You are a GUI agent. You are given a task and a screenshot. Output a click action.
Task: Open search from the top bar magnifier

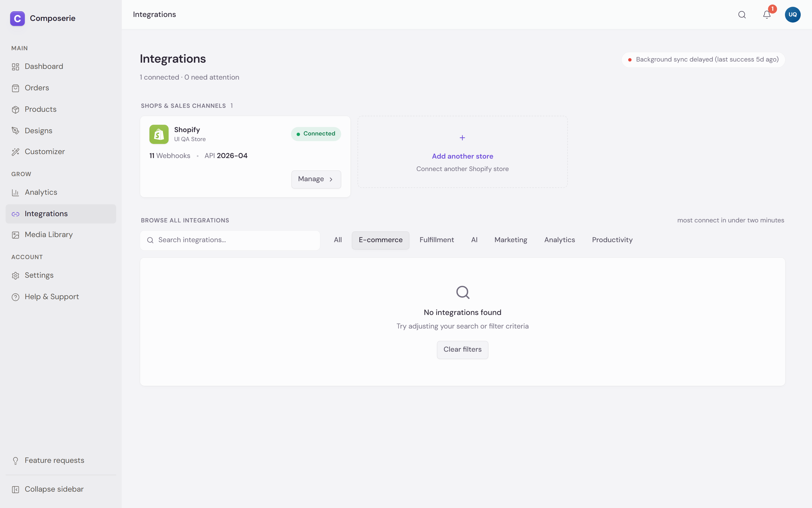coord(742,14)
